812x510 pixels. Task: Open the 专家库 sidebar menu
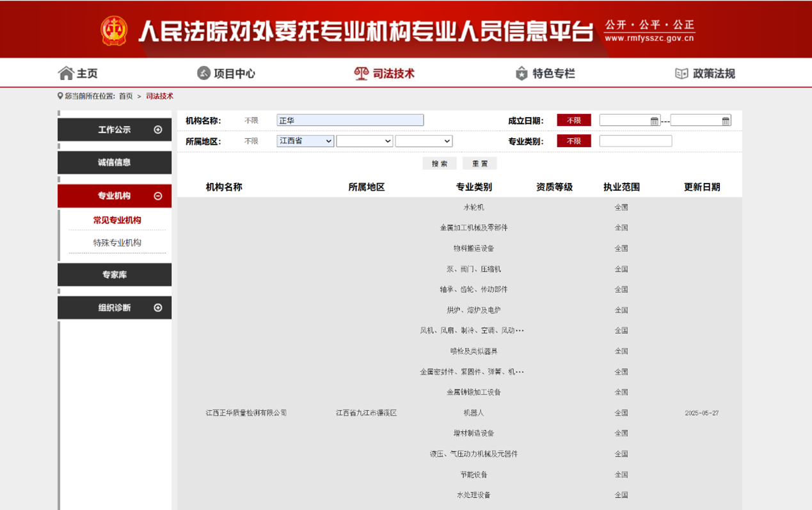coord(114,274)
